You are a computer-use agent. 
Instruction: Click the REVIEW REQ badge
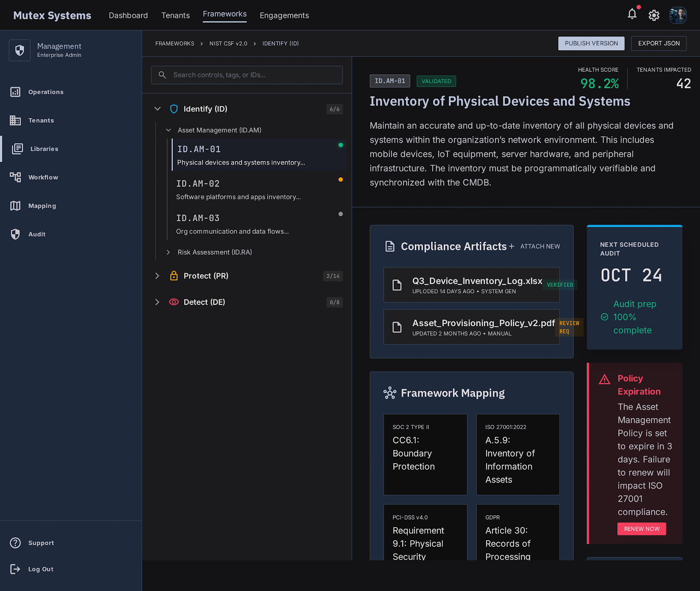(569, 327)
